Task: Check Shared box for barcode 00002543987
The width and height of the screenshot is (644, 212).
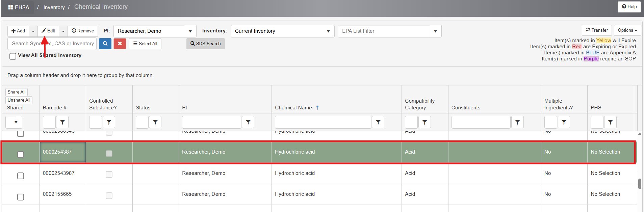Action: pos(21,176)
